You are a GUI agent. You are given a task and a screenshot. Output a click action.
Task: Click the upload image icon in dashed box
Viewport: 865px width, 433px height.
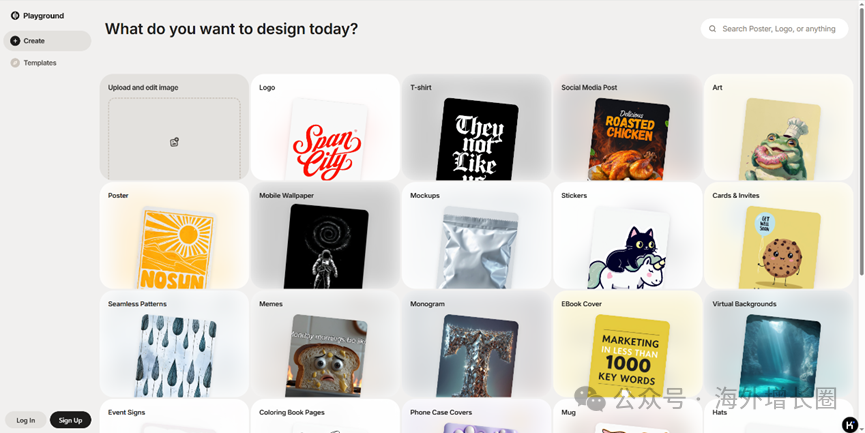tap(174, 142)
